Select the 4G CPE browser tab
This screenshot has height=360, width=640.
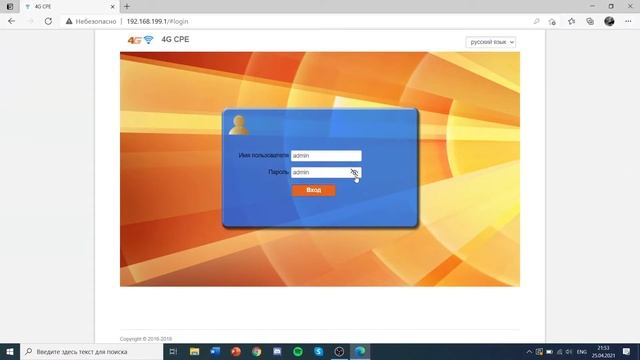click(x=69, y=7)
